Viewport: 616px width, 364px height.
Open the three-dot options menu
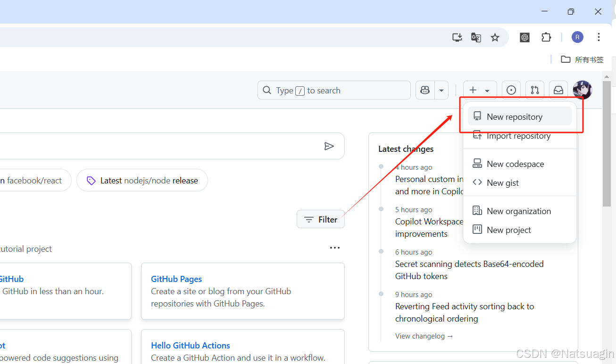(x=335, y=248)
